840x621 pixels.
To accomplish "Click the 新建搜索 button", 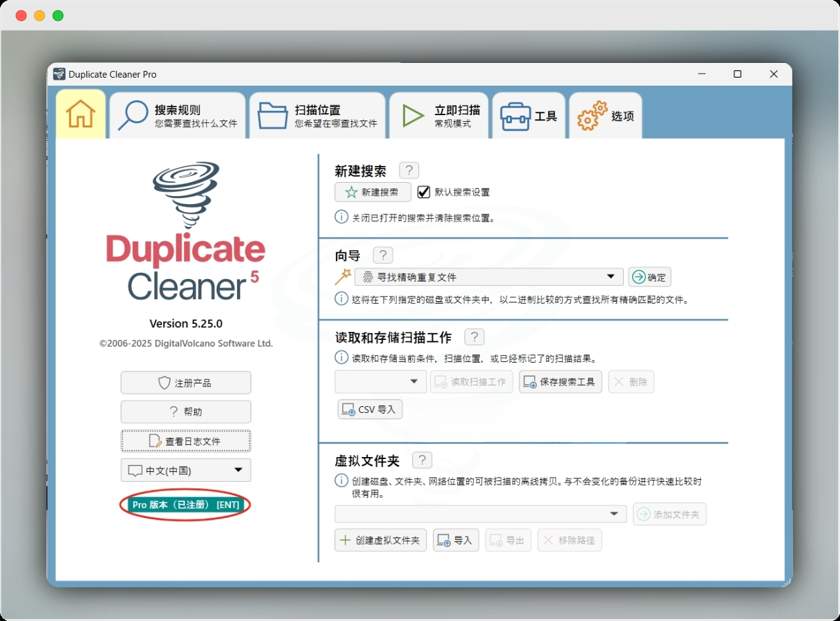I will (x=373, y=192).
